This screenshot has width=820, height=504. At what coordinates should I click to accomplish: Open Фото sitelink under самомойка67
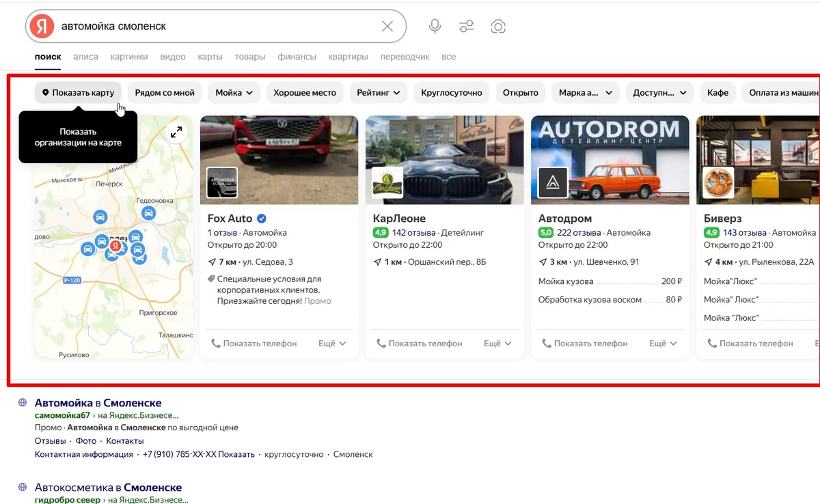coord(86,441)
